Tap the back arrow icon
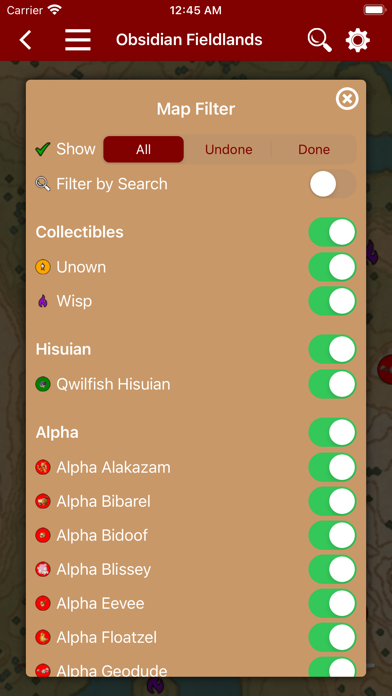The image size is (392, 696). (x=25, y=40)
